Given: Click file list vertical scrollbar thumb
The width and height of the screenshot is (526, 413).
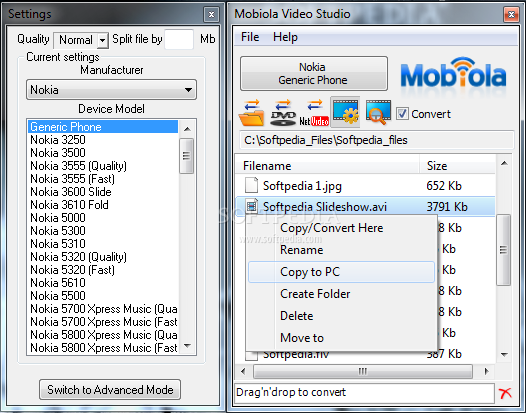Looking at the screenshot, I should click(x=503, y=250).
